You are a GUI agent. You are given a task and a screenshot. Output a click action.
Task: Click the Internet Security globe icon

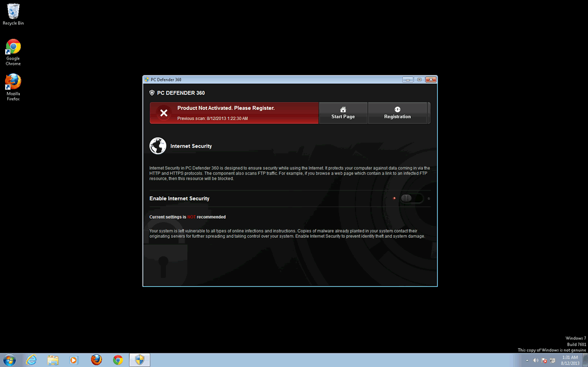pos(157,145)
